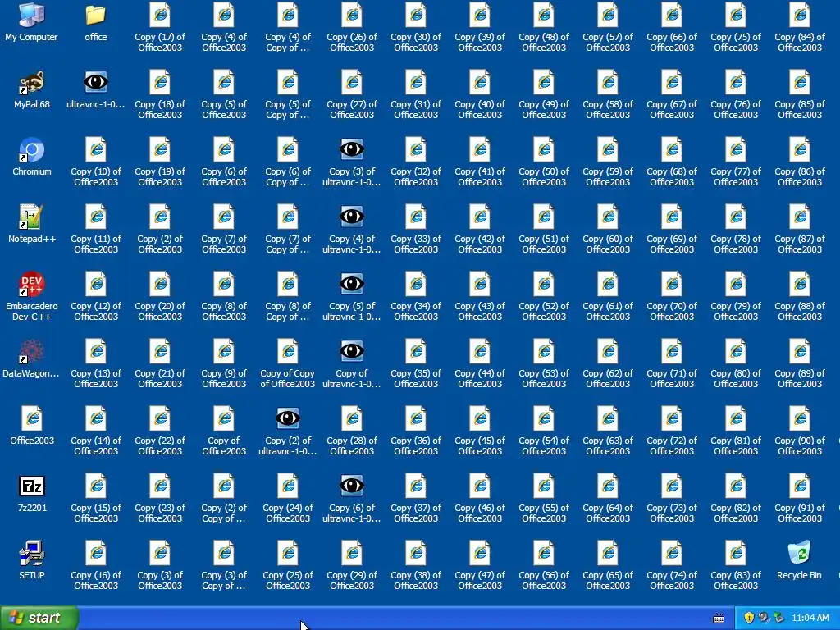Select Copy (20) of Office2003 icon
The height and width of the screenshot is (630, 840).
pos(160,285)
